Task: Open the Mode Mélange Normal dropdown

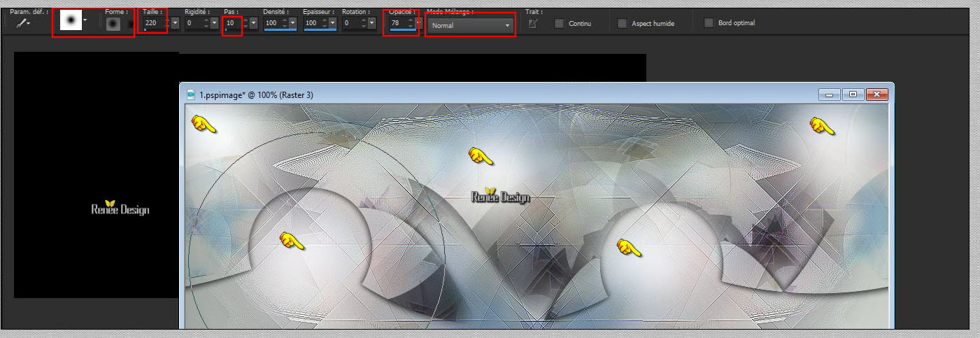Action: [x=471, y=25]
